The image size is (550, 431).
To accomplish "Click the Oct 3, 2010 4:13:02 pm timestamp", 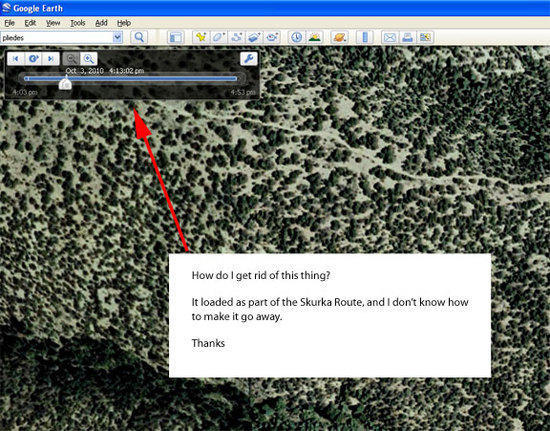I will click(x=105, y=71).
